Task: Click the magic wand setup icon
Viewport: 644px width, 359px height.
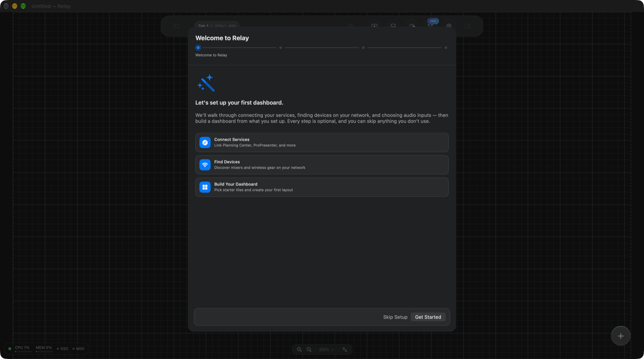Action: (206, 83)
